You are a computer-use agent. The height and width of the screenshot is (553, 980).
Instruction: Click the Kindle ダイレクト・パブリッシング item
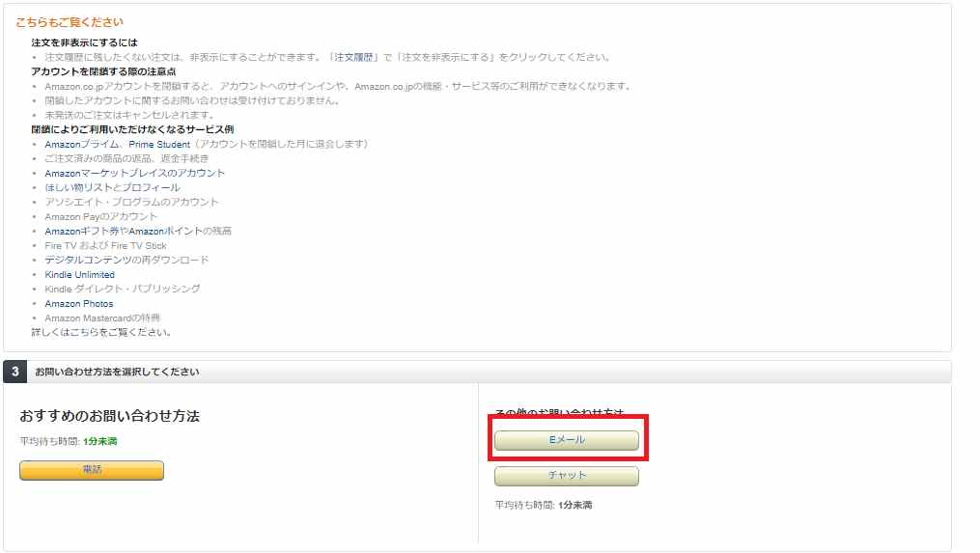[x=122, y=290]
